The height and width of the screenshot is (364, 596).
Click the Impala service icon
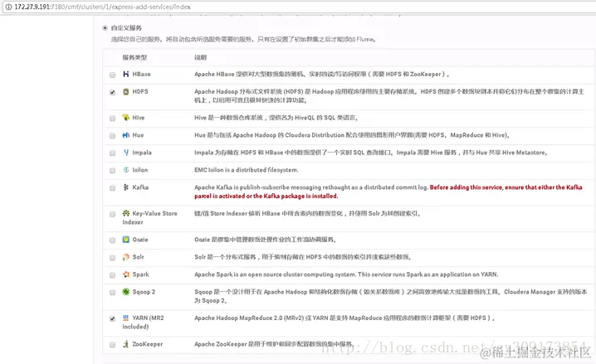pyautogui.click(x=126, y=153)
